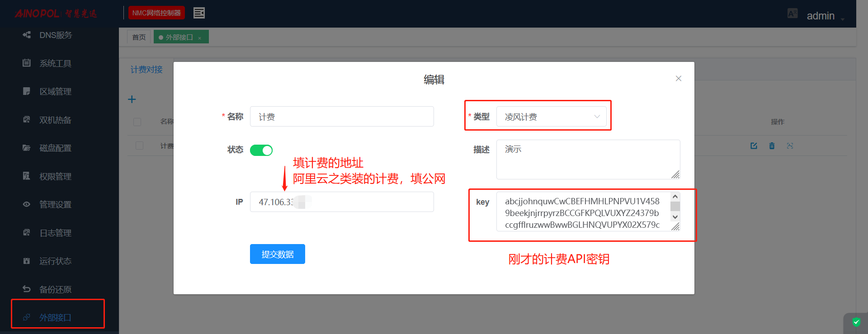The image size is (868, 334).
Task: Click the 提交数据 submit button
Action: pos(277,254)
